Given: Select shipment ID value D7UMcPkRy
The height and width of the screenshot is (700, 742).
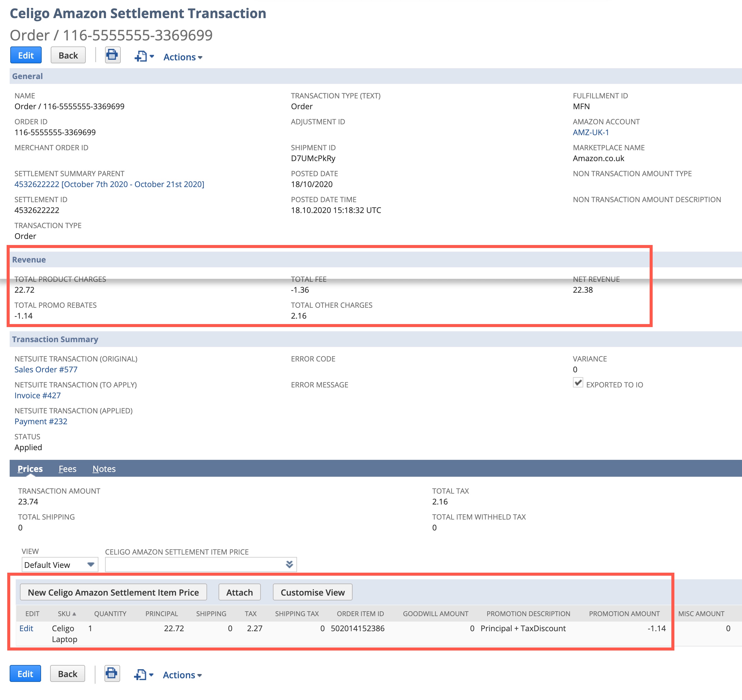Looking at the screenshot, I should pos(313,158).
